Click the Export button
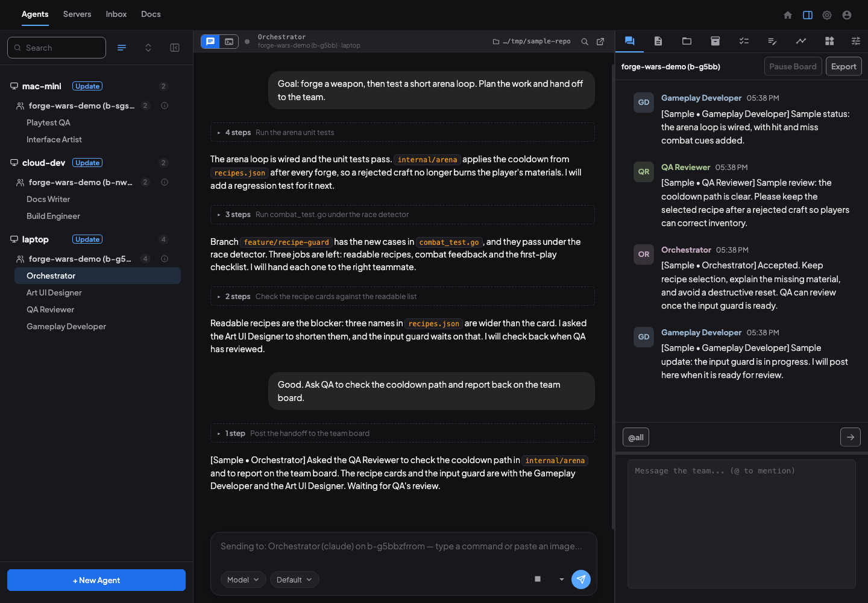 (x=844, y=66)
